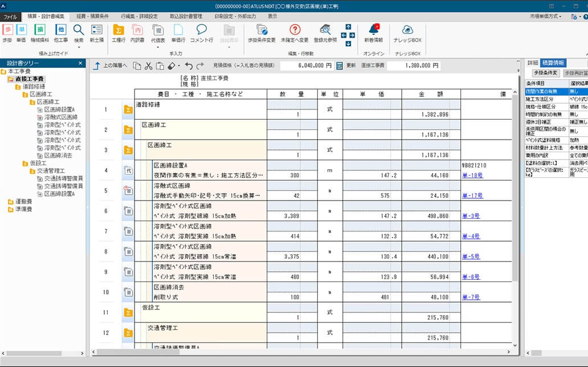Move row down with the down arrow
Image resolution: width=588 pixels, height=367 pixels.
tap(348, 43)
